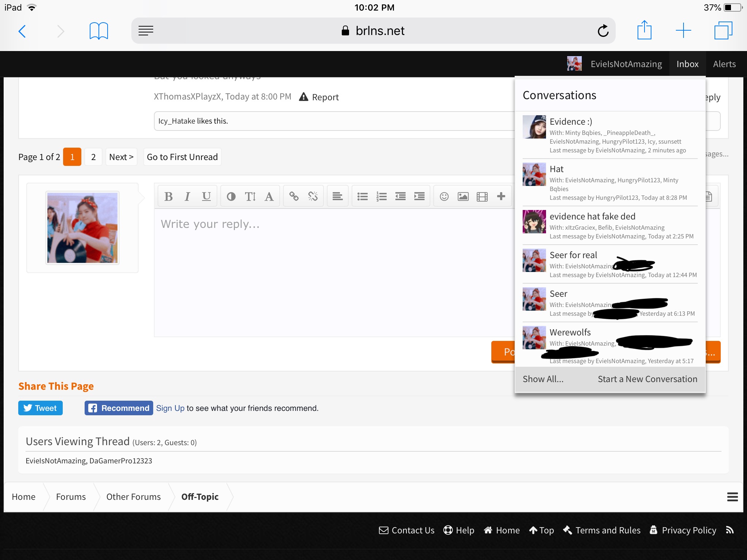Viewport: 747px width, 560px height.
Task: Open a new tab with plus icon
Action: coord(683,30)
